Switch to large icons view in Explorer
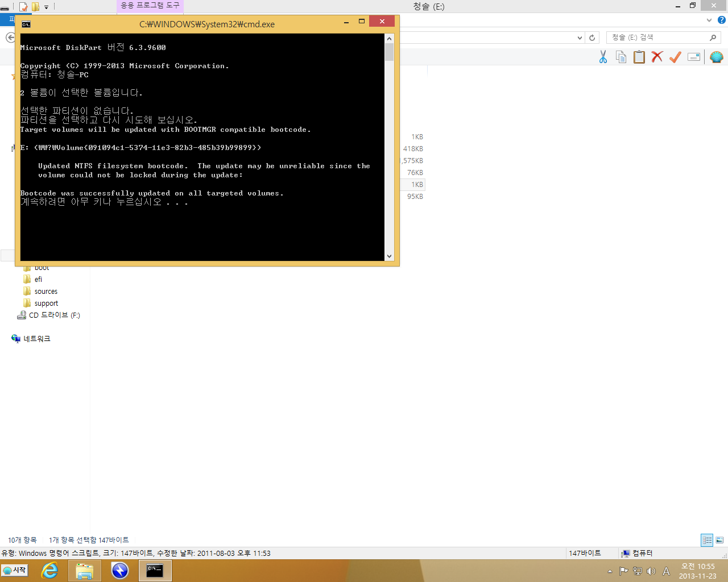Screen dimensions: 728x582 719,541
